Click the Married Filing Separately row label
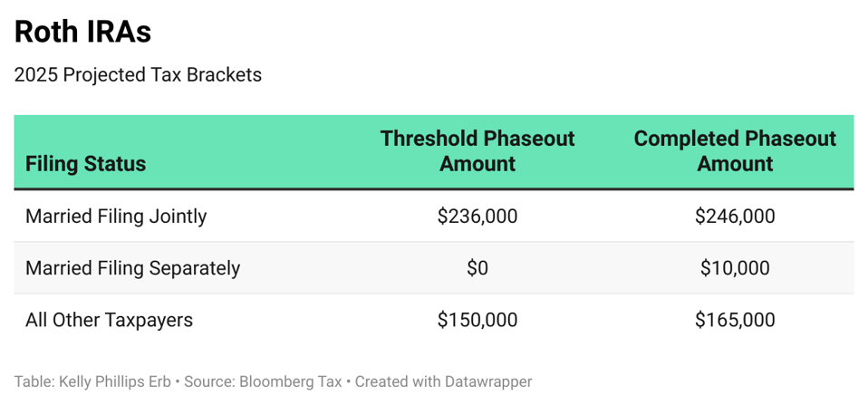Screen dimensions: 868x405 (x=132, y=268)
